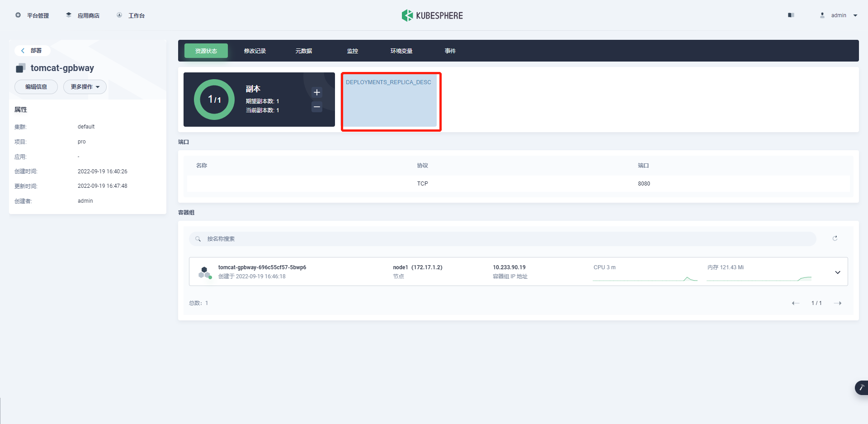Viewport: 868px width, 424px height.
Task: Open the 更多操作 dropdown
Action: 85,87
